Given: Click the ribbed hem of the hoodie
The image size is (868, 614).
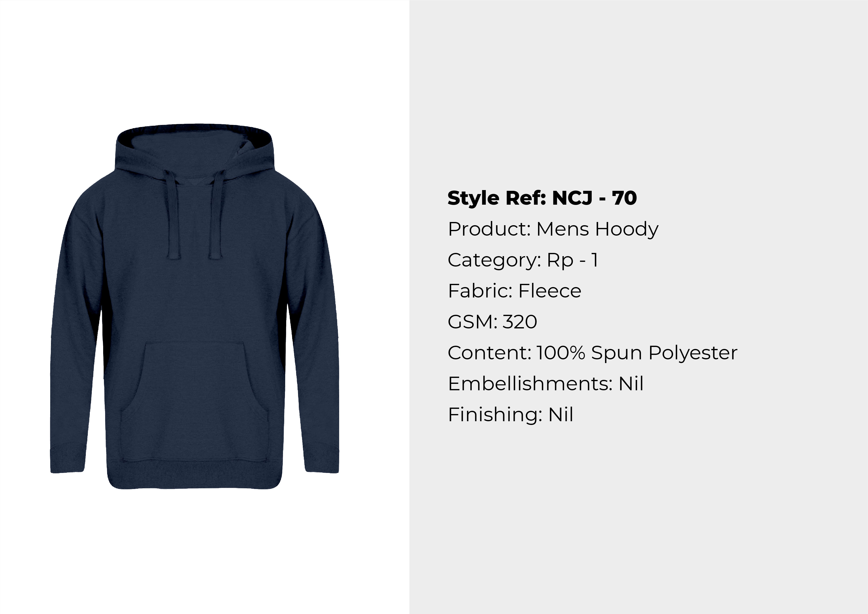Looking at the screenshot, I should click(x=195, y=474).
